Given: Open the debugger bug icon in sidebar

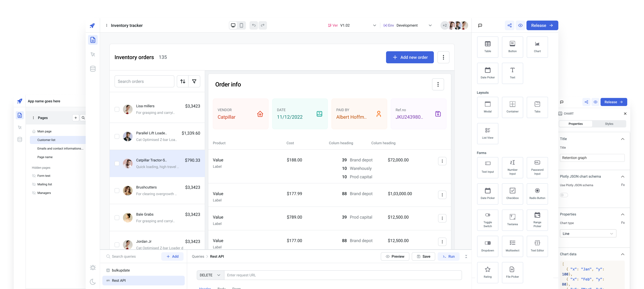Looking at the screenshot, I should pos(93,267).
